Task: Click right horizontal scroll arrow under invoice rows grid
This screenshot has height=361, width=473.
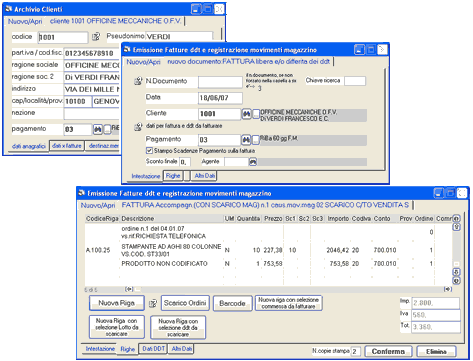Action: [448, 289]
